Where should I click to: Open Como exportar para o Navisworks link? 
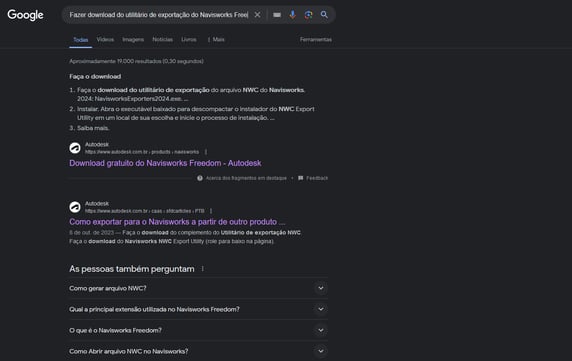click(x=177, y=222)
